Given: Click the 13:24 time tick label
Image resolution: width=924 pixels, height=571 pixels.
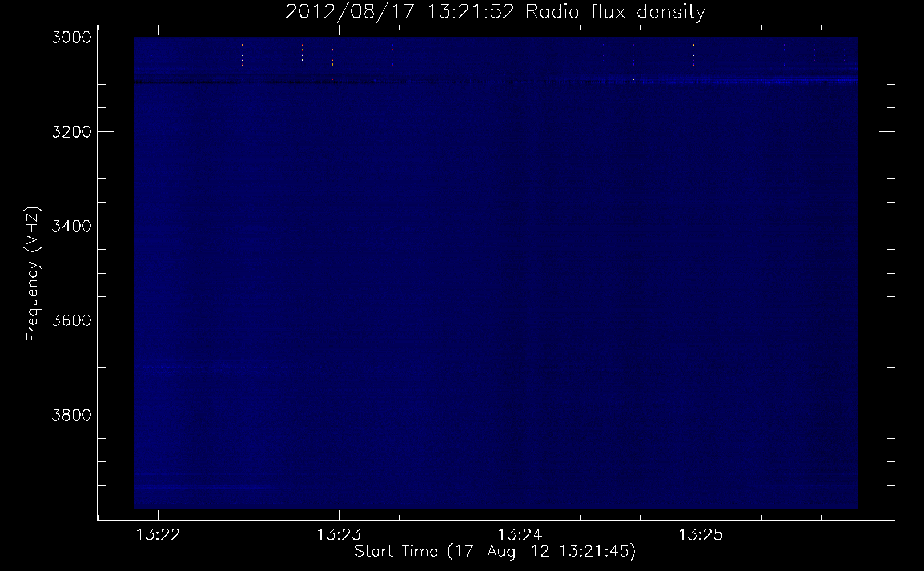Looking at the screenshot, I should [520, 535].
